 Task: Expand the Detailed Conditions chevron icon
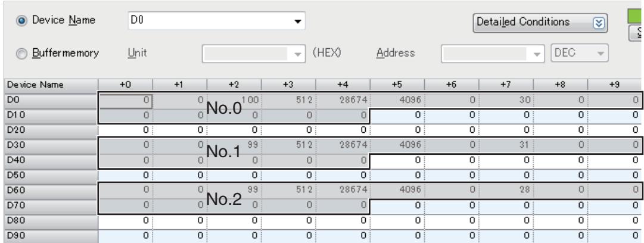[x=598, y=22]
